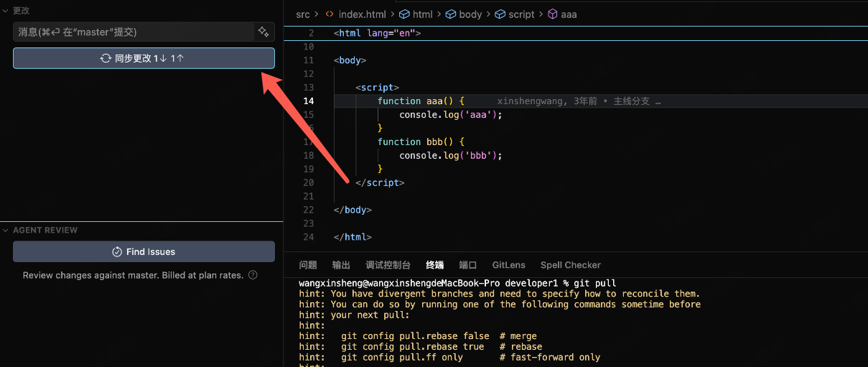868x367 pixels.
Task: Click the Find Issues button
Action: 144,251
